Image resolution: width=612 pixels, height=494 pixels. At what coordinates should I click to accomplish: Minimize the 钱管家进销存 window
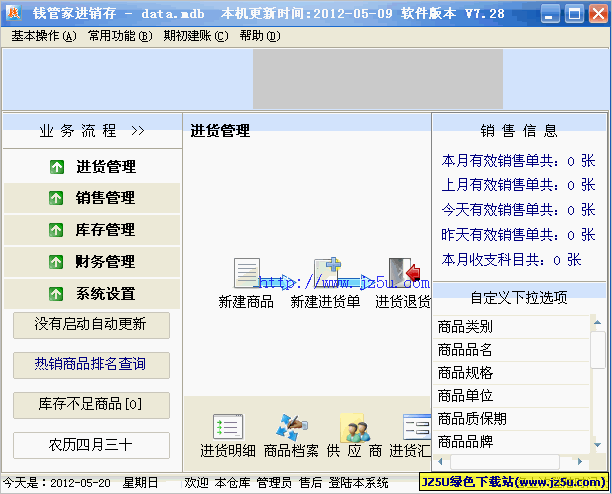pyautogui.click(x=550, y=14)
